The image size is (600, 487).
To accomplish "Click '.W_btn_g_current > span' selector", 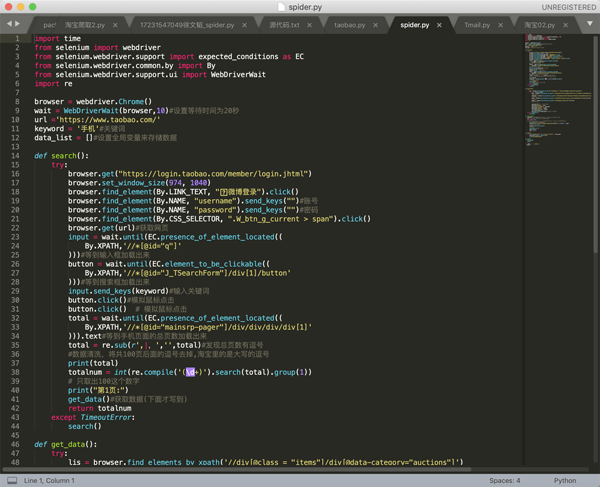I will point(280,219).
